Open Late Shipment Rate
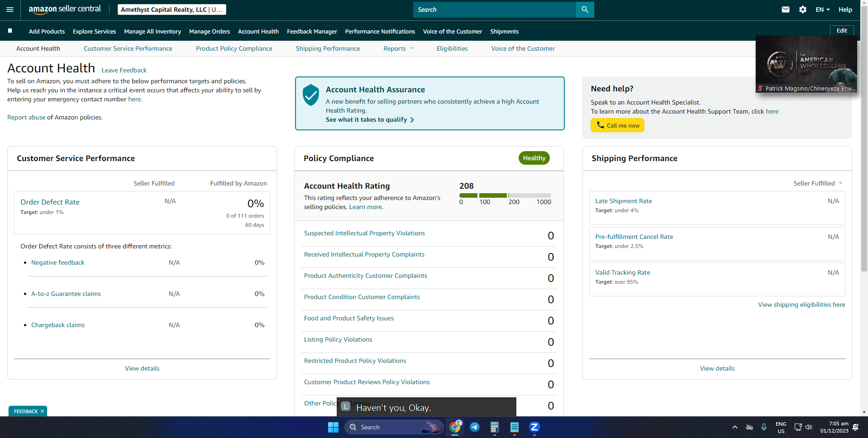The height and width of the screenshot is (438, 868). (624, 201)
